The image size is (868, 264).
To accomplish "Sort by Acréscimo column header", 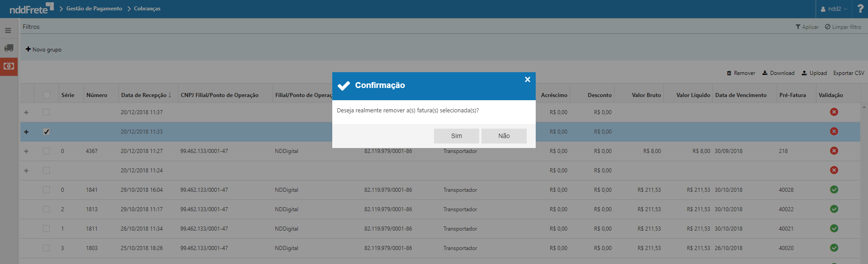I will (554, 95).
